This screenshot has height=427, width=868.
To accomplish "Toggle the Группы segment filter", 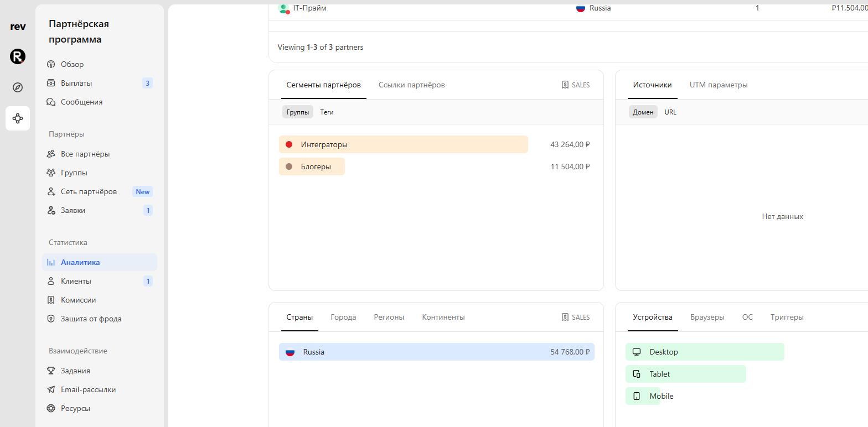I will tap(298, 112).
